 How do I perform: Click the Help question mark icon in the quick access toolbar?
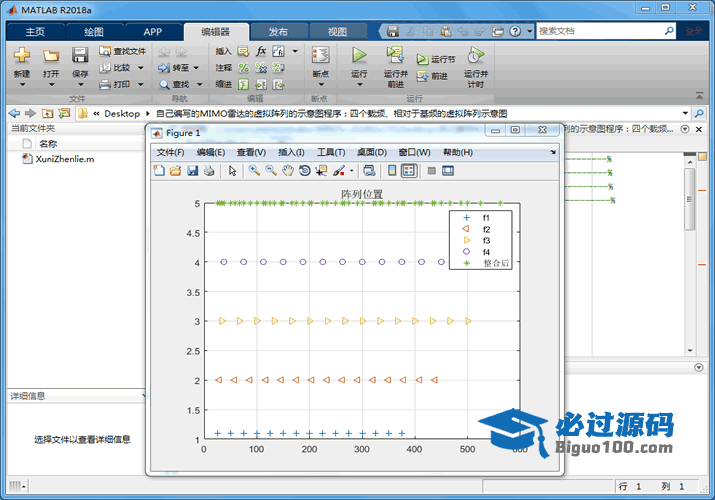pos(515,31)
